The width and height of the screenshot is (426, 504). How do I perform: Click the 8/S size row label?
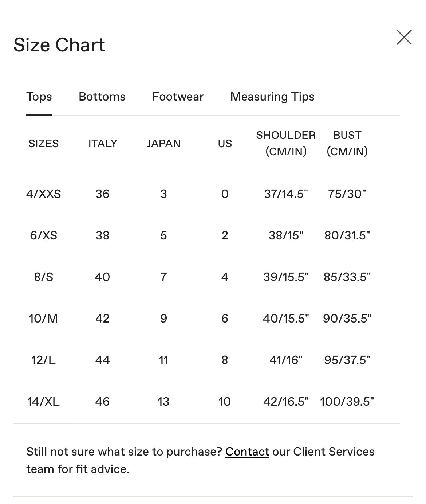[43, 277]
